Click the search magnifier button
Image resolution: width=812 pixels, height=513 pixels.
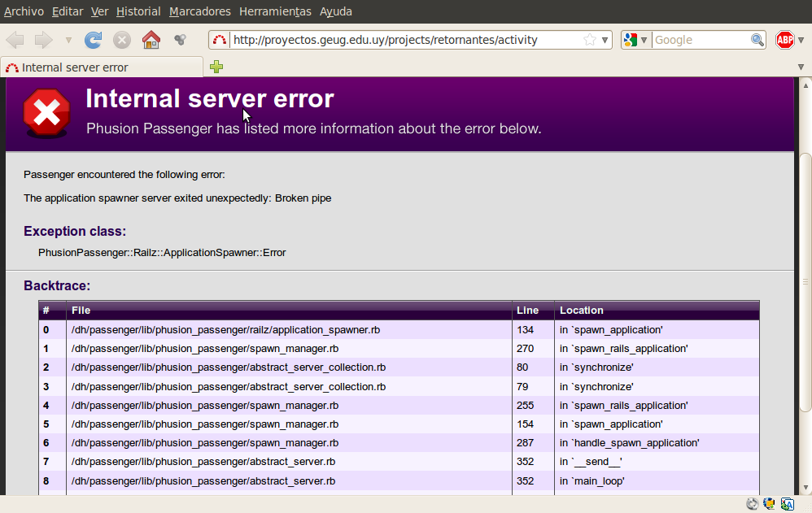pos(757,40)
